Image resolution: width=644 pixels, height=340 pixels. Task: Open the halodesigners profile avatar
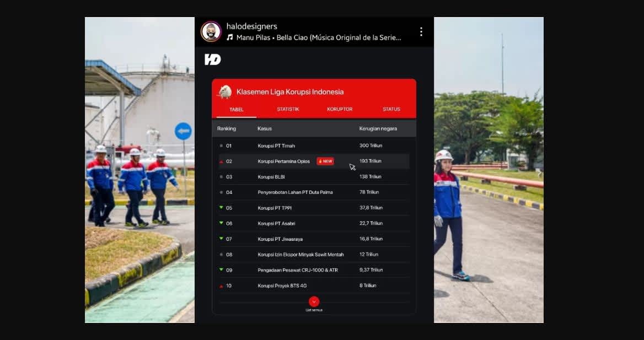tap(211, 31)
